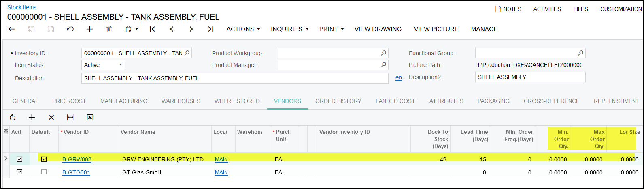Go to the last record icon
Viewport: 644px width, 189px height.
pos(210,29)
